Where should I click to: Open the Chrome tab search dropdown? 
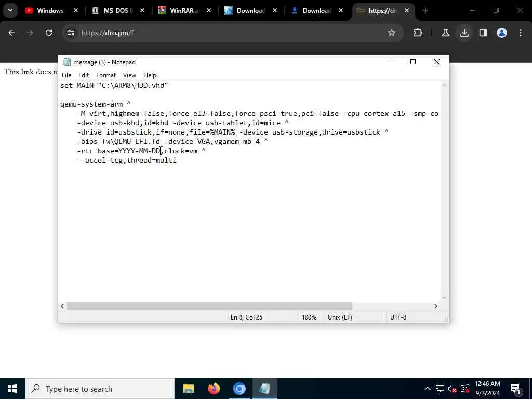coord(10,10)
